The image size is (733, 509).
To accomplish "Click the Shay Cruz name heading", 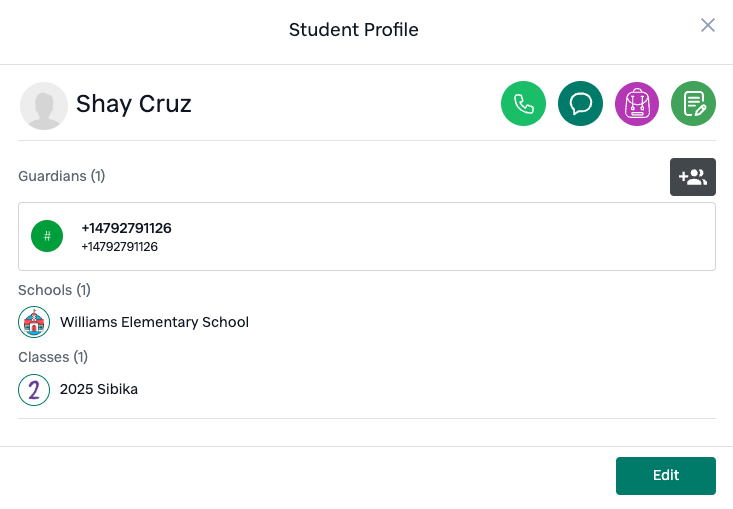I will coord(134,104).
